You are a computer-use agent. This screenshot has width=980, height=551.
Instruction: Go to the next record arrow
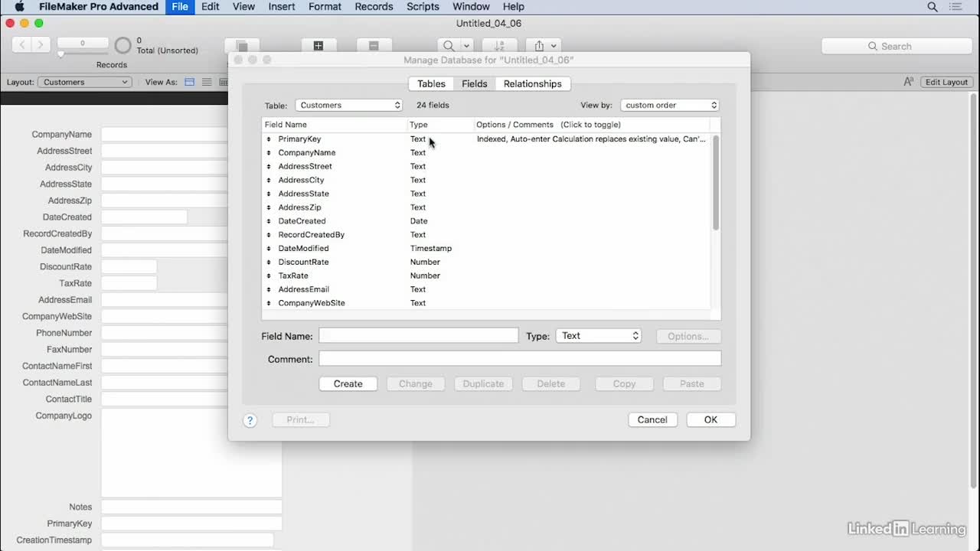click(41, 45)
